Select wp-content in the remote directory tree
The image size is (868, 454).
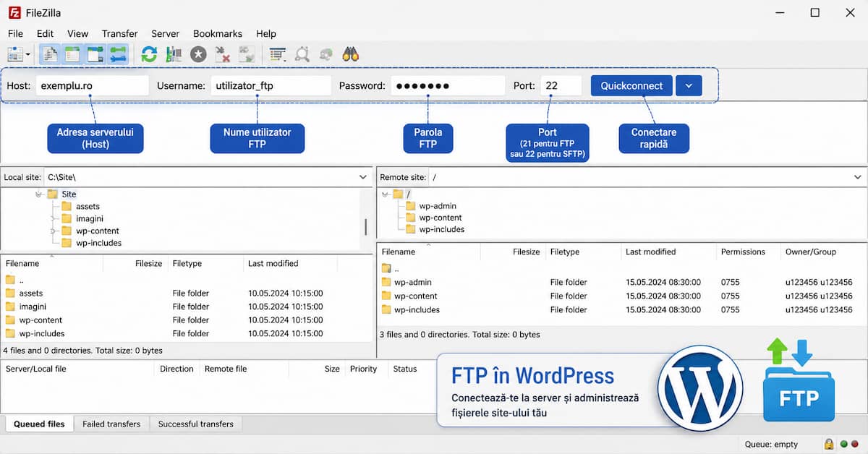[441, 218]
